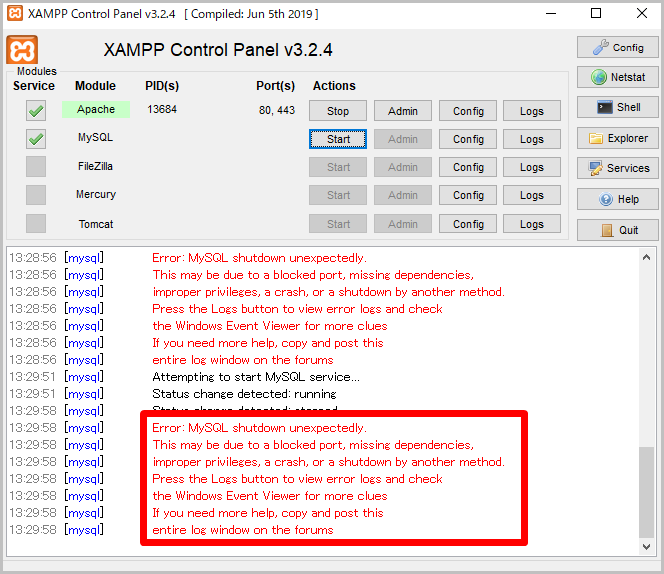
Task: Open MySQL Config menu
Action: [x=468, y=139]
